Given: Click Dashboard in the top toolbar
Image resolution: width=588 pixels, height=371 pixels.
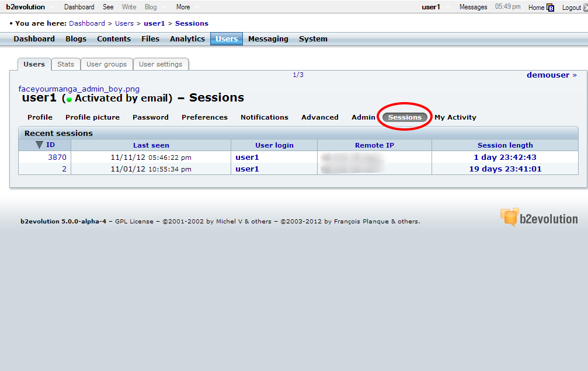Looking at the screenshot, I should 79,7.
